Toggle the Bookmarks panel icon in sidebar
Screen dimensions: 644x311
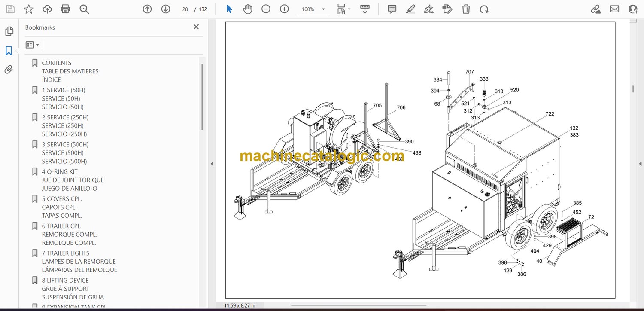click(9, 51)
